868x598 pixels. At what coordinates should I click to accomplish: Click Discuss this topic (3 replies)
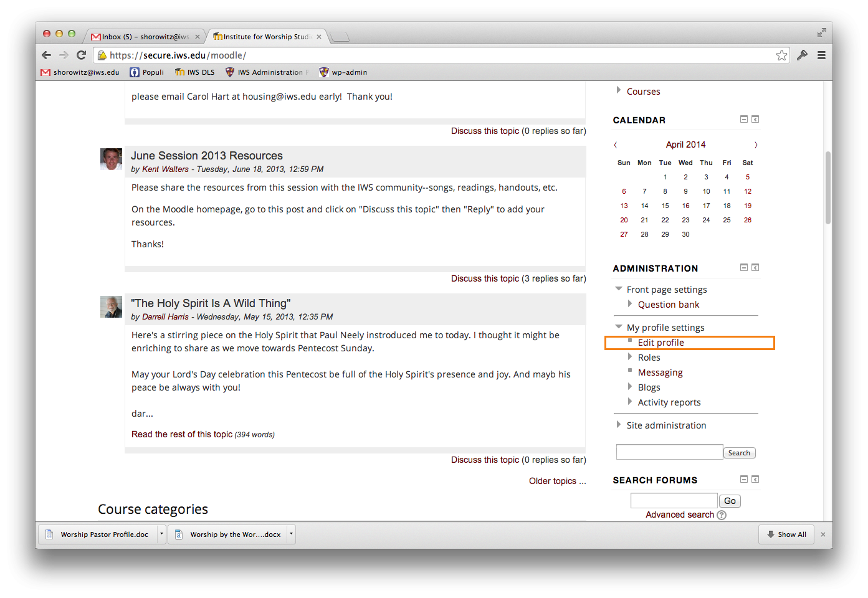click(485, 278)
